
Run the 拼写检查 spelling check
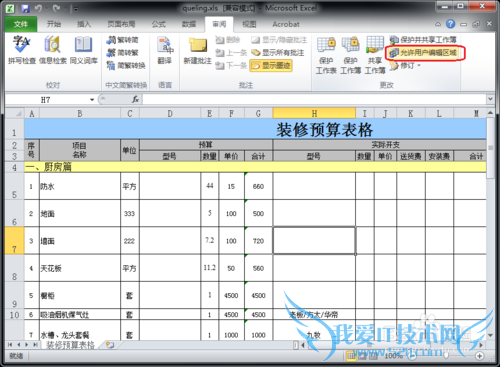[22, 50]
